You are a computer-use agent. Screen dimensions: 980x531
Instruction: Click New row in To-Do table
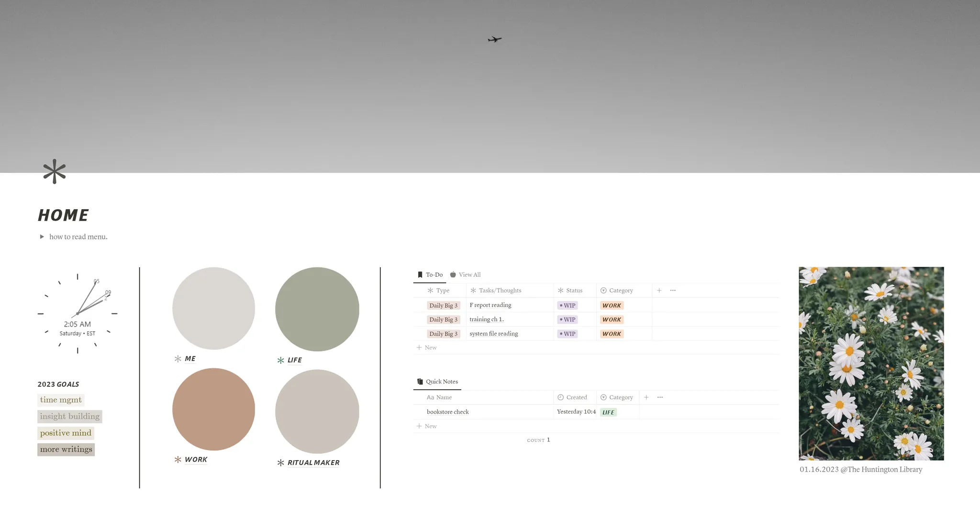427,348
